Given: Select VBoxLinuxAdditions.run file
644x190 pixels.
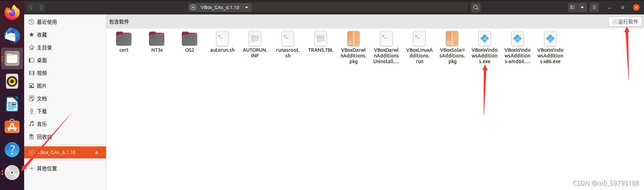Looking at the screenshot, I should 419,47.
